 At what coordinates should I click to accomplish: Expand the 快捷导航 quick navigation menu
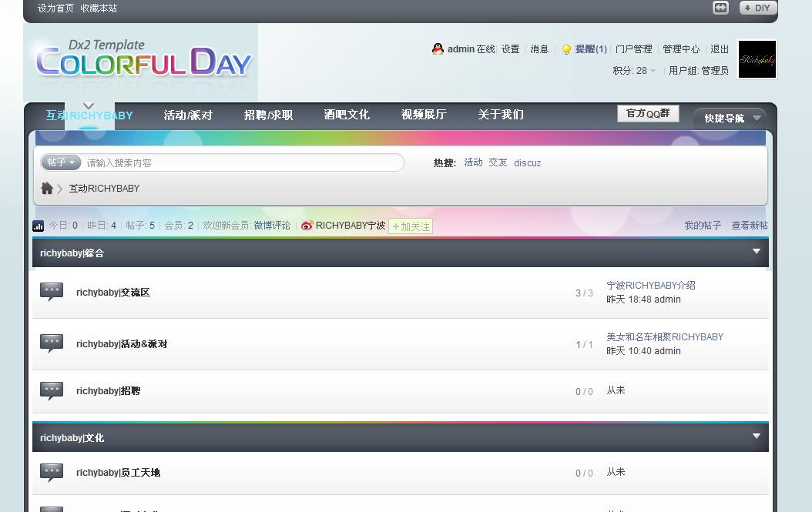(x=730, y=118)
